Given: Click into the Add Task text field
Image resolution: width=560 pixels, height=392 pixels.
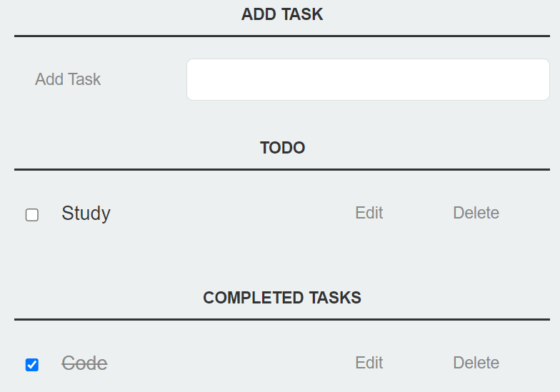Looking at the screenshot, I should 368,80.
